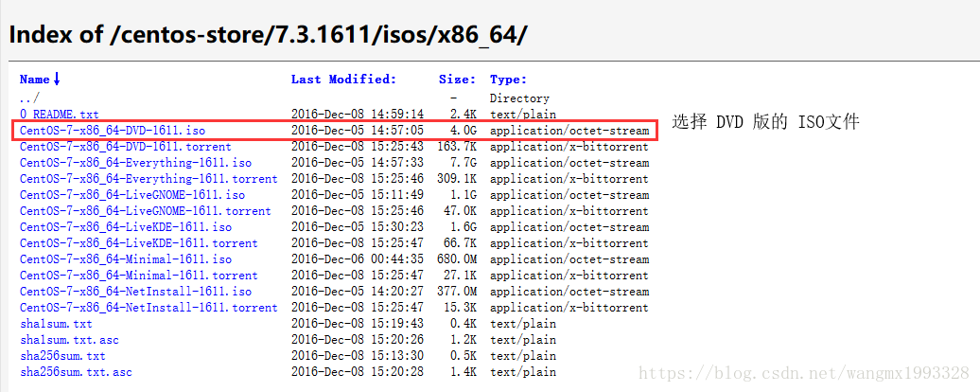980x392 pixels.
Task: Open CentOS-7-x86_64-DVD-1611.torrent link
Action: 126,147
